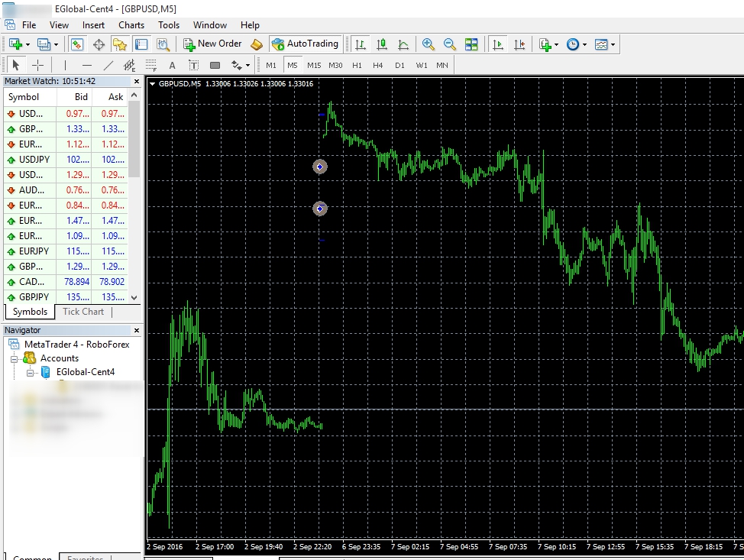Switch to W1 weekly timeframe
The height and width of the screenshot is (560, 744).
click(x=422, y=65)
